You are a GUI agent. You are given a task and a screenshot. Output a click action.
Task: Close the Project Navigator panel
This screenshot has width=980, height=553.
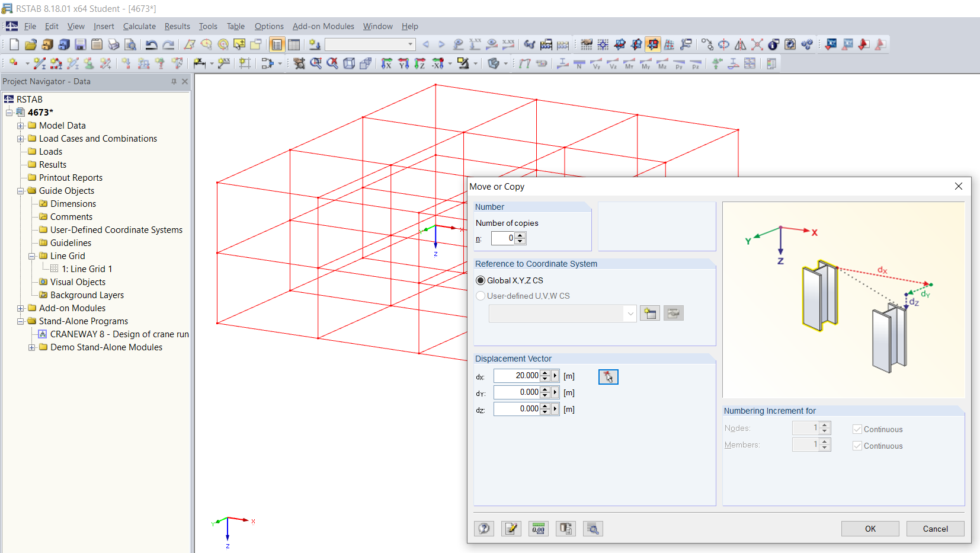coord(185,82)
